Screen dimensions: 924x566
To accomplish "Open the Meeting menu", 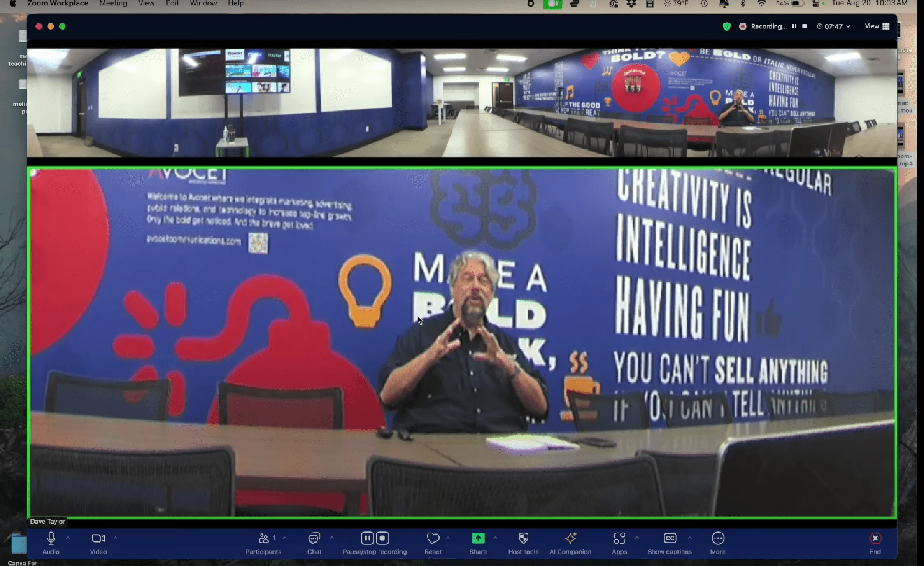I will (113, 3).
